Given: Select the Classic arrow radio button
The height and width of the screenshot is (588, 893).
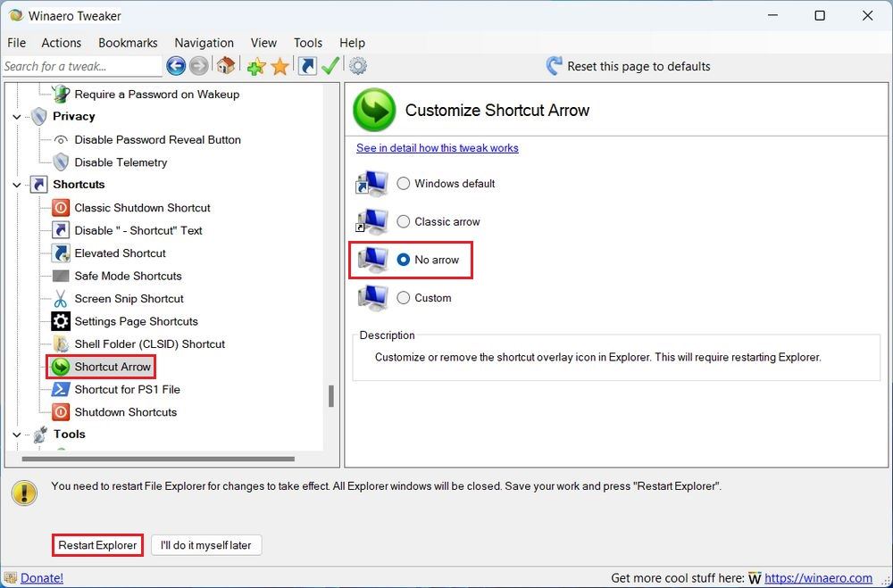Looking at the screenshot, I should pyautogui.click(x=404, y=221).
